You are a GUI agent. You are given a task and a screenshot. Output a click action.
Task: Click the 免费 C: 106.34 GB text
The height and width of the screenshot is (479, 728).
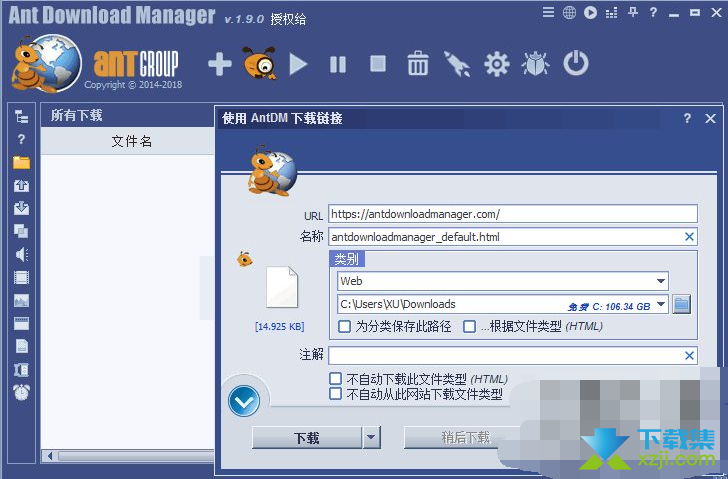coord(609,306)
